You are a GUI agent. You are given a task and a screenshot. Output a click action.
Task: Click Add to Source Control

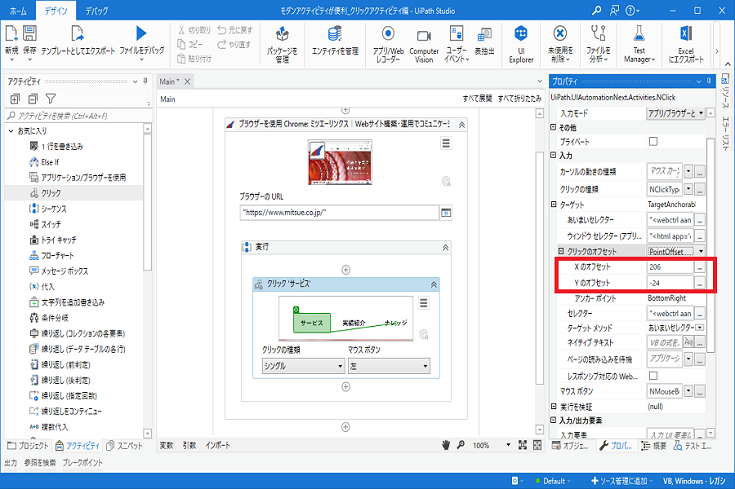click(622, 481)
